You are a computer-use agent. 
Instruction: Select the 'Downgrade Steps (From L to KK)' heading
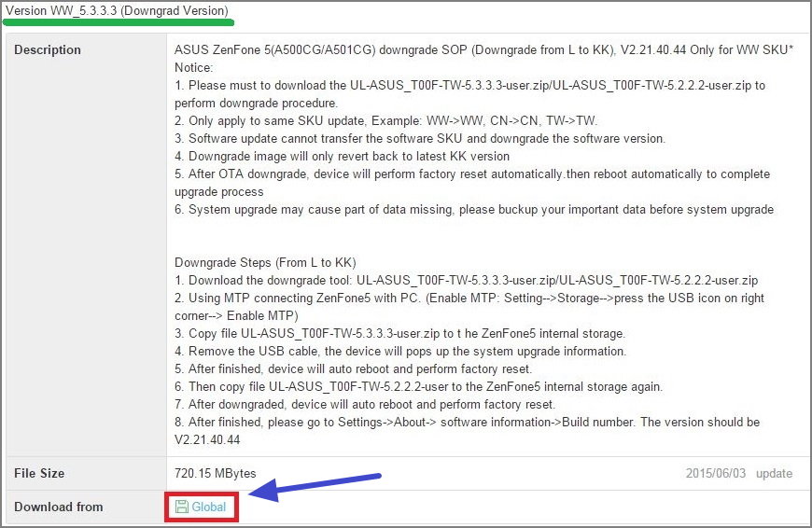pyautogui.click(x=265, y=262)
